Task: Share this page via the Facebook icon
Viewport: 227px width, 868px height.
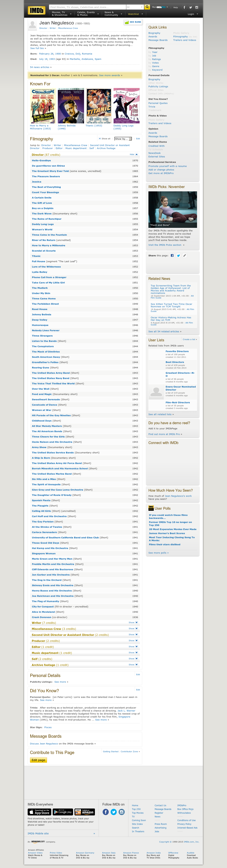Action: [x=172, y=255]
